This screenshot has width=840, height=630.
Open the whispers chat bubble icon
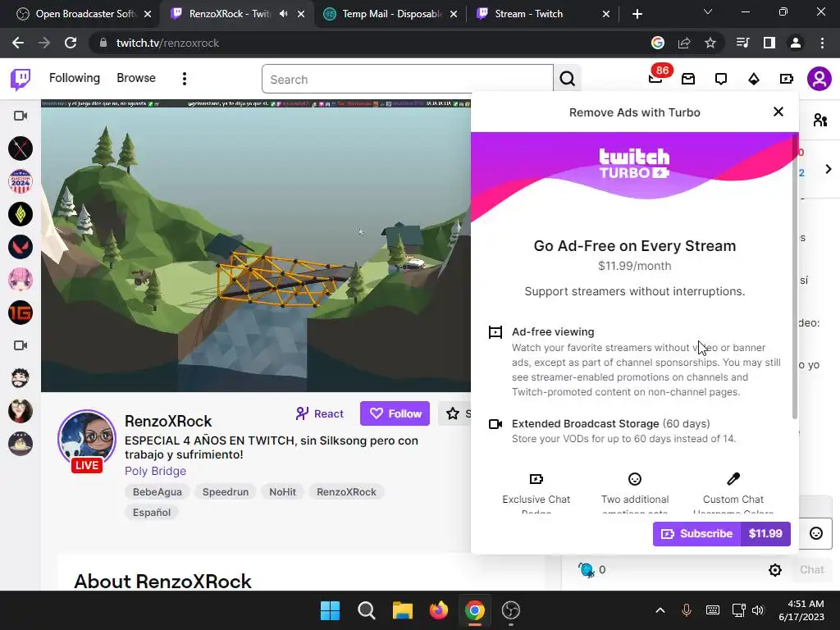(x=720, y=80)
